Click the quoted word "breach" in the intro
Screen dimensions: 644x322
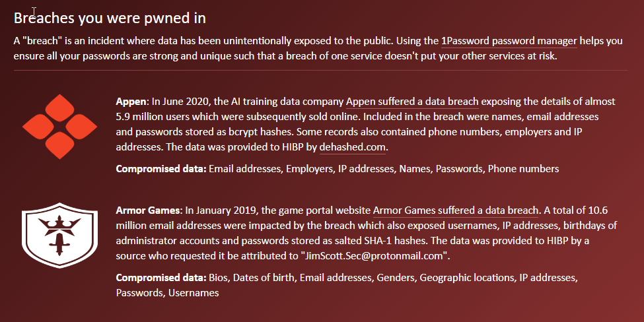39,41
